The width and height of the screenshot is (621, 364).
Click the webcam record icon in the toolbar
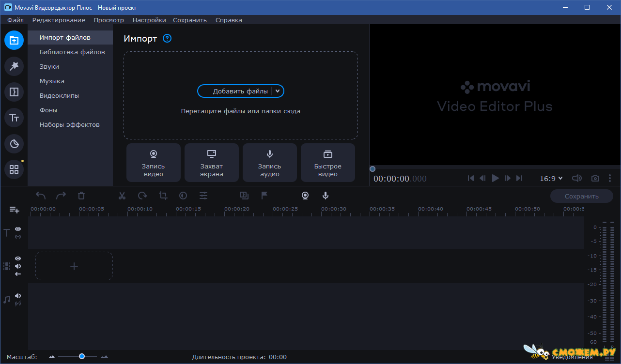tap(305, 196)
